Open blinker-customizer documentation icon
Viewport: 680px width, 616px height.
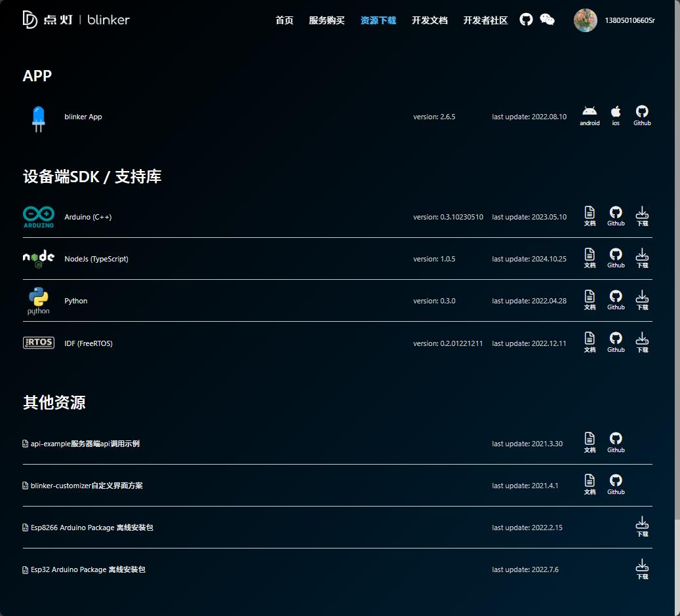590,485
